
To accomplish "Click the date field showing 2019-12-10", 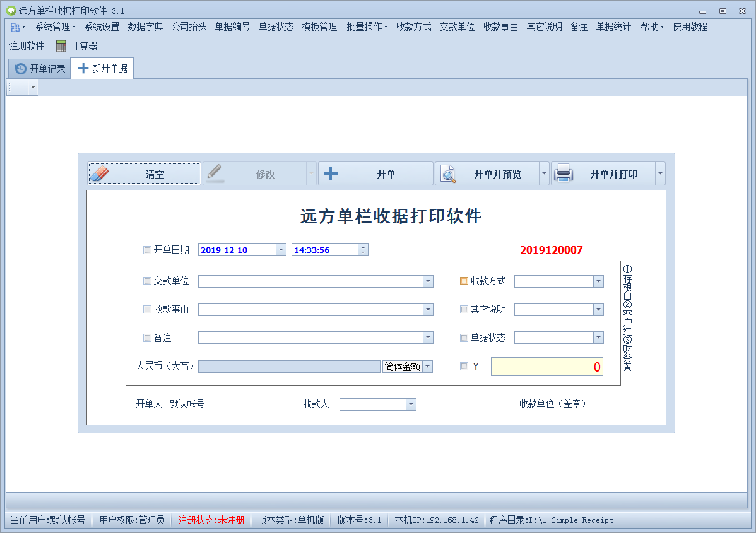I will [x=237, y=250].
